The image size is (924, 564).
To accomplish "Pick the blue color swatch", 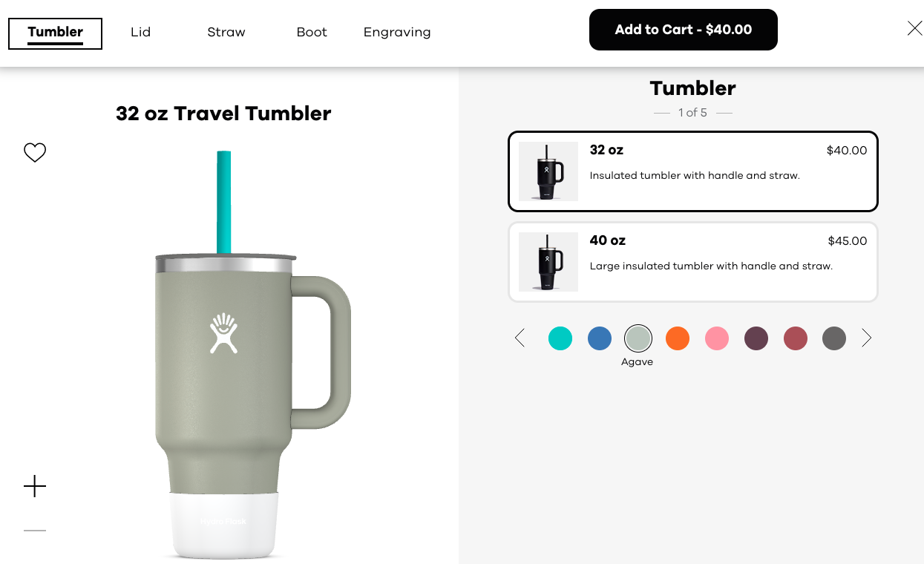I will [600, 338].
